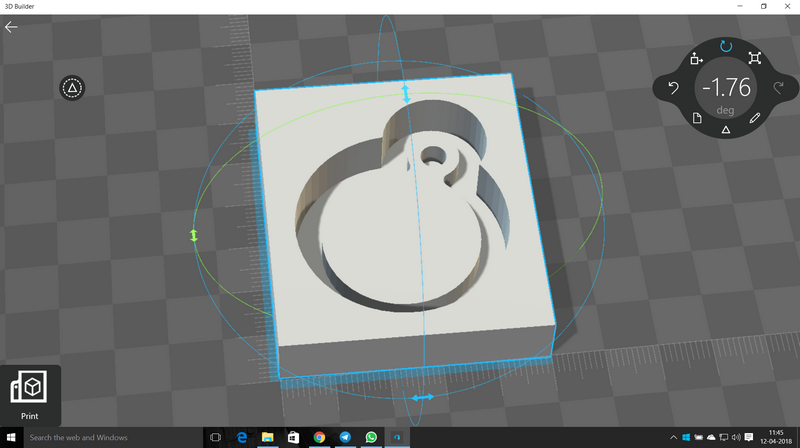Open the volume control in the tray
This screenshot has height=448, width=800.
[736, 437]
